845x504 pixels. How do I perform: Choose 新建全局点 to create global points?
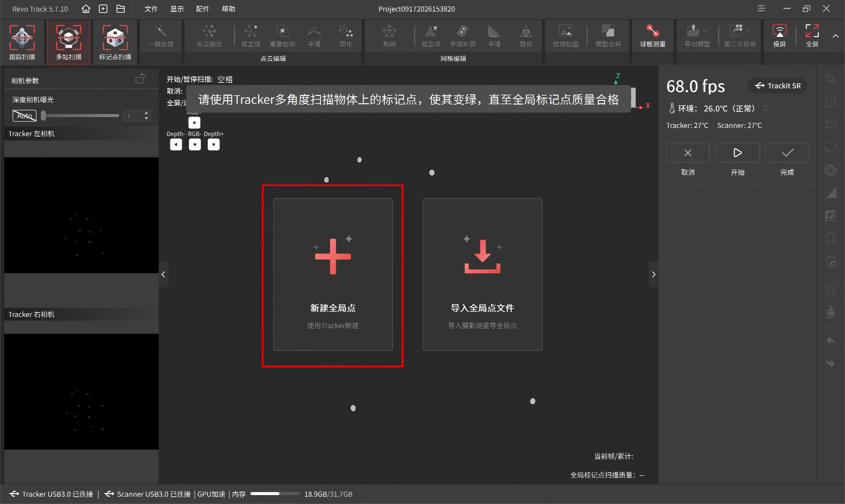tap(333, 274)
